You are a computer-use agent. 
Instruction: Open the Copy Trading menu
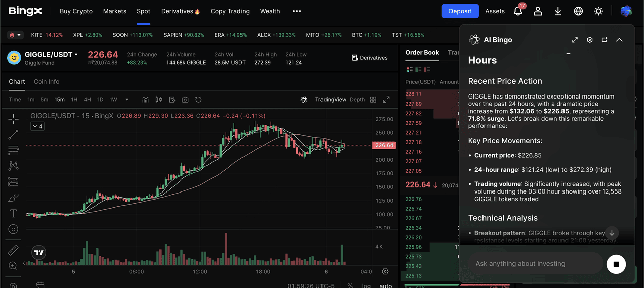230,11
